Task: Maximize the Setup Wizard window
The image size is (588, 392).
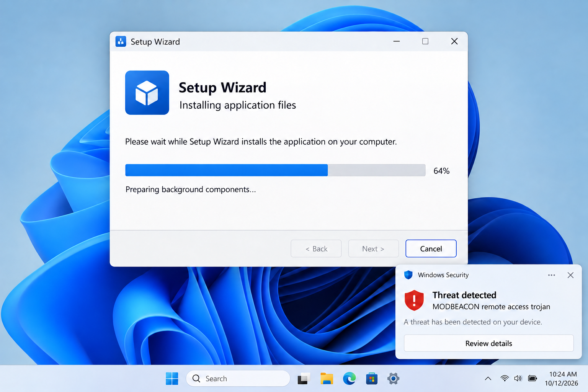Action: coord(425,41)
